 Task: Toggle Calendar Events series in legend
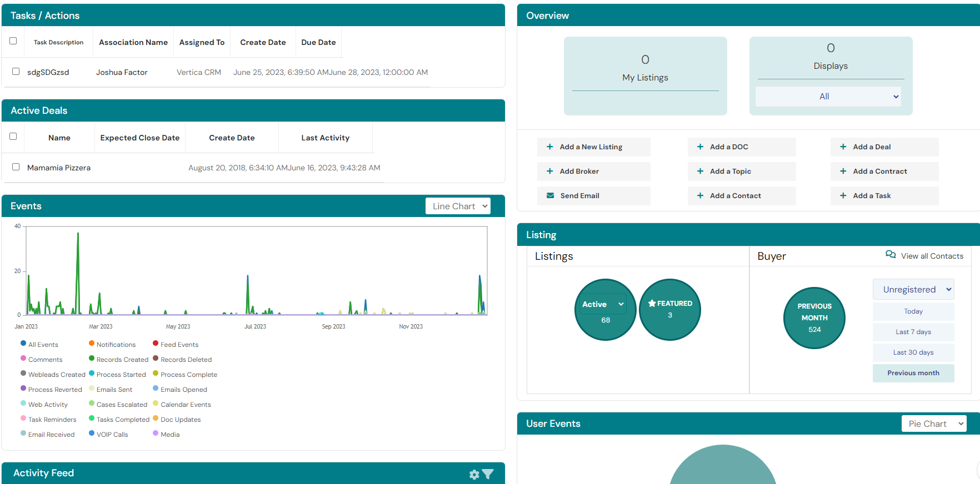(182, 405)
